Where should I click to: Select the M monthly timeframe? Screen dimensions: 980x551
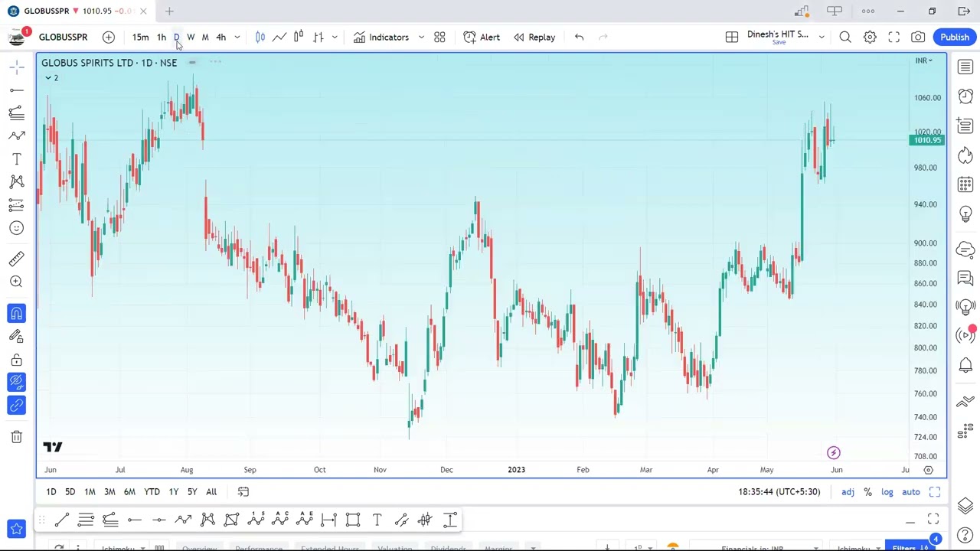205,37
